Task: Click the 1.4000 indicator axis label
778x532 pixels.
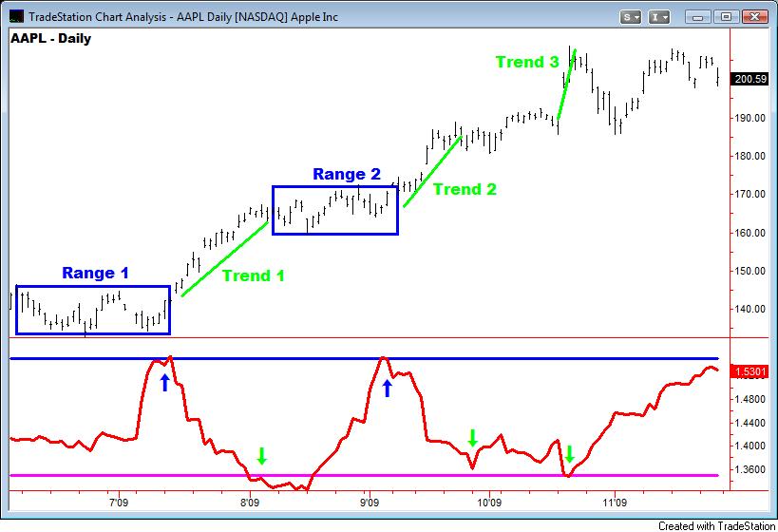Action: click(750, 446)
